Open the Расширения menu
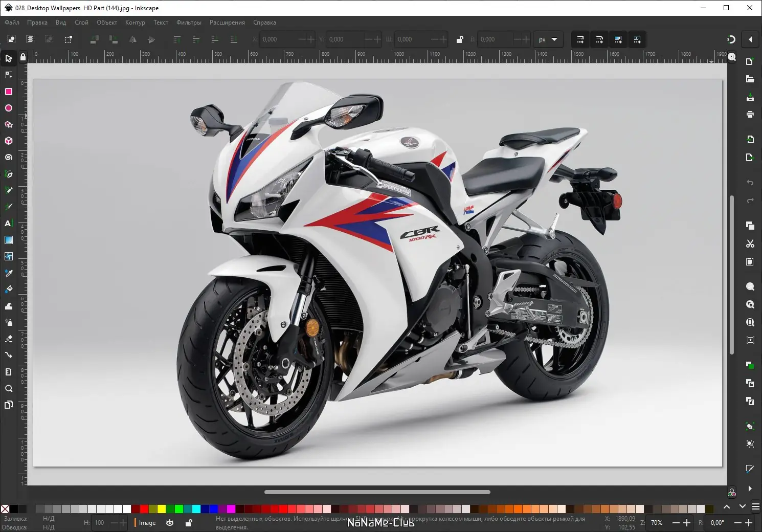 [227, 23]
